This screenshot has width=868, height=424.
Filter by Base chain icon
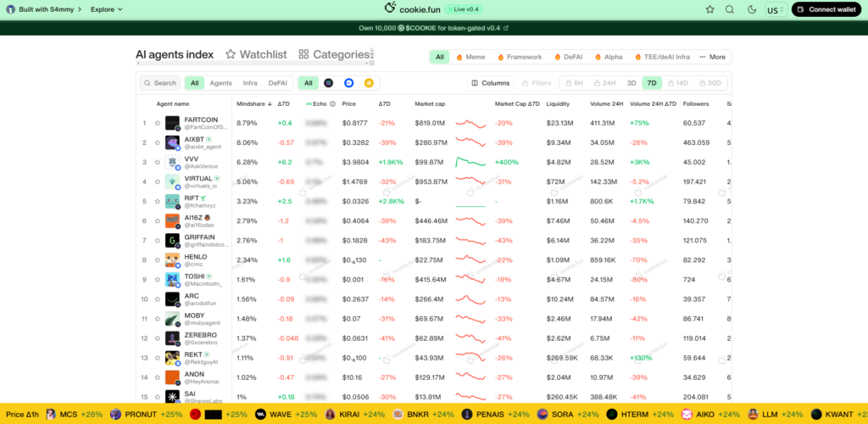tap(348, 83)
